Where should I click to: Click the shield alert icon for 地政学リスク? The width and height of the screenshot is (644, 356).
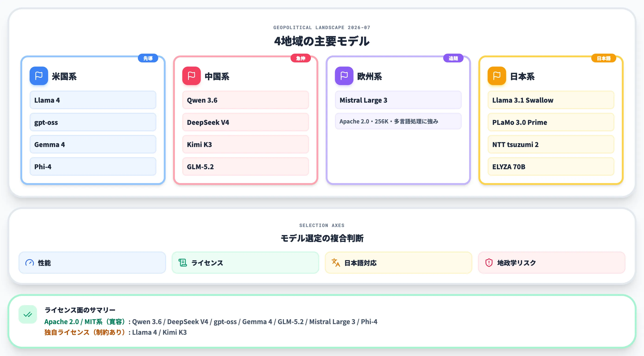[489, 263]
